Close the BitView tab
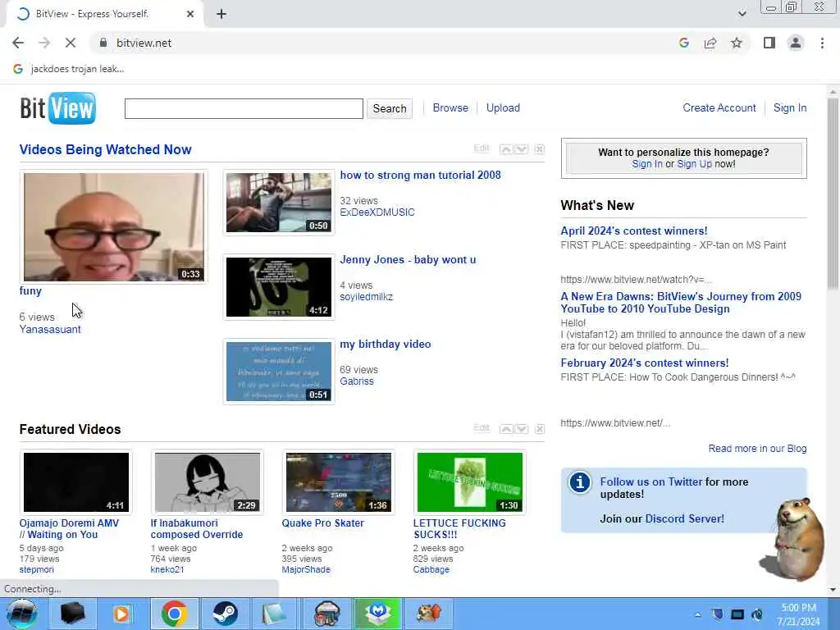The image size is (840, 630). click(190, 14)
